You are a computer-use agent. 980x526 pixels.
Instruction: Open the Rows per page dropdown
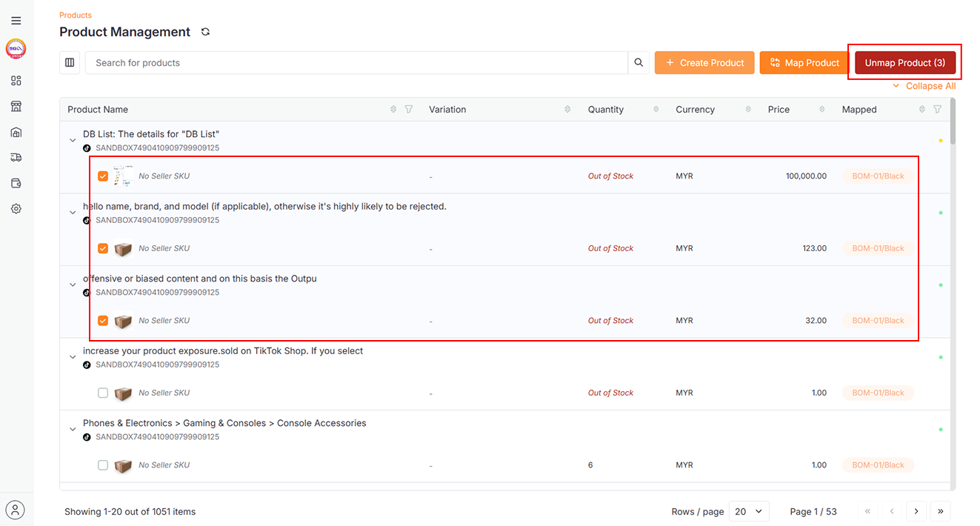[x=749, y=511]
